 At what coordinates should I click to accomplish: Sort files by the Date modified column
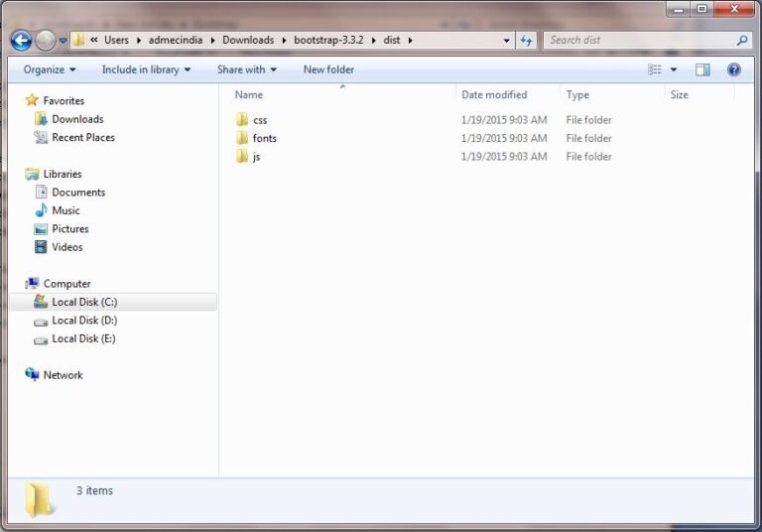point(494,95)
